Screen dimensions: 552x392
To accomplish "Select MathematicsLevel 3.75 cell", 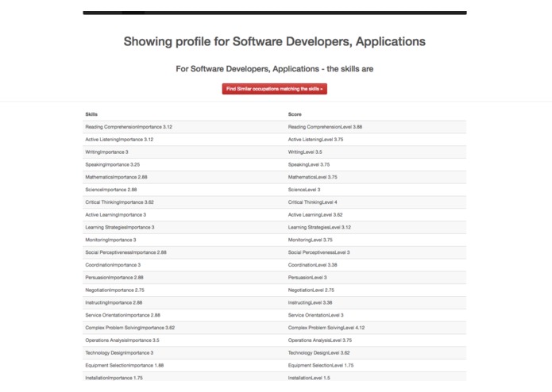I will pyautogui.click(x=313, y=177).
